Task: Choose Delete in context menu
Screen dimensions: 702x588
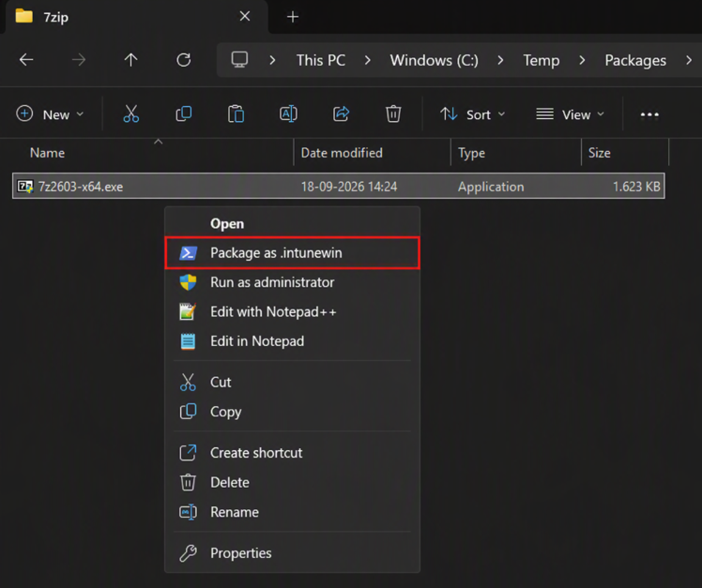Action: [x=293, y=482]
